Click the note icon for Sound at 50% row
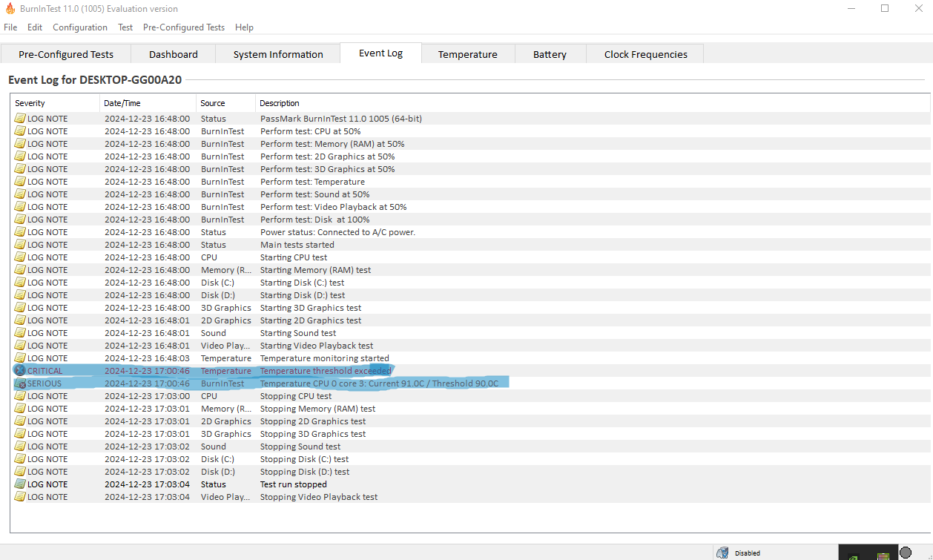Screen dimensions: 933x560 20,194
